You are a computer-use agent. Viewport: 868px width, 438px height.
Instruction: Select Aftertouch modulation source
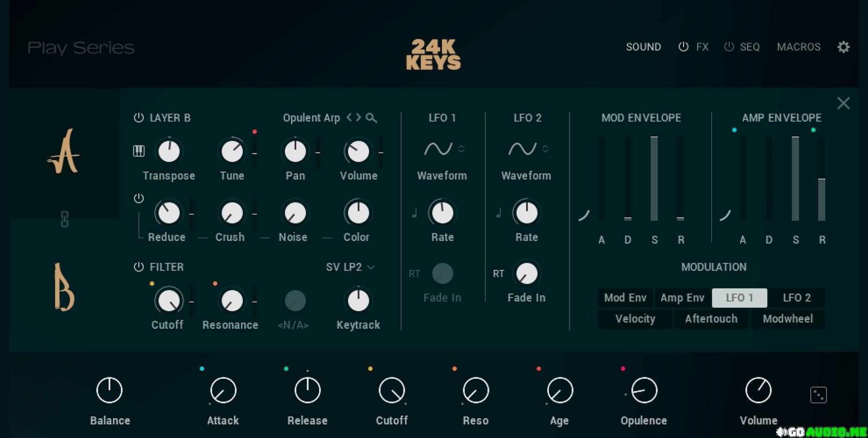[x=711, y=319]
